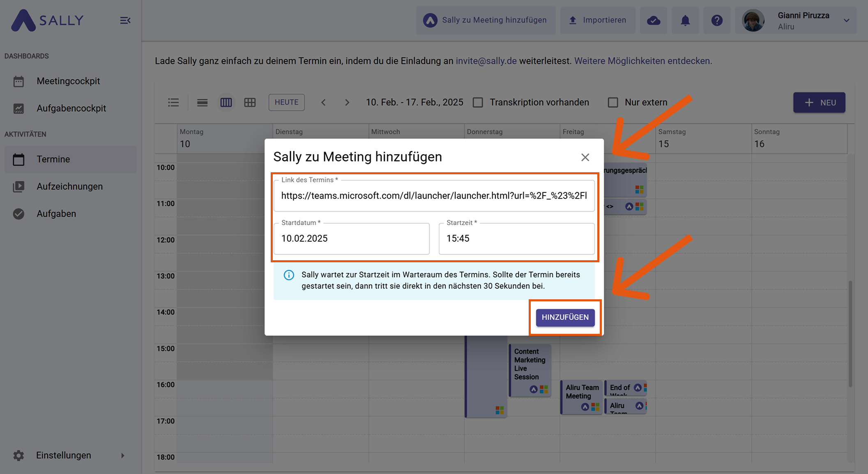Close the Sally zu Meeting hinzufügen dialog
The image size is (868, 474).
tap(585, 157)
